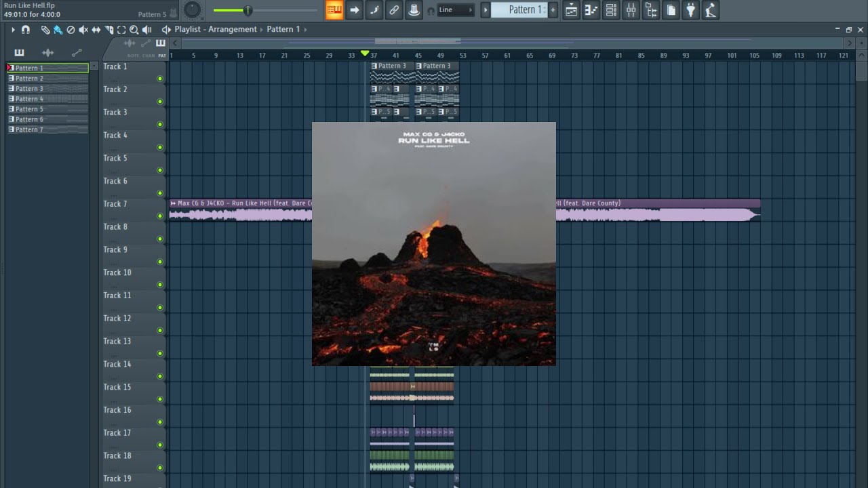868x488 pixels.
Task: Open the Browser view button
Action: [x=651, y=9]
